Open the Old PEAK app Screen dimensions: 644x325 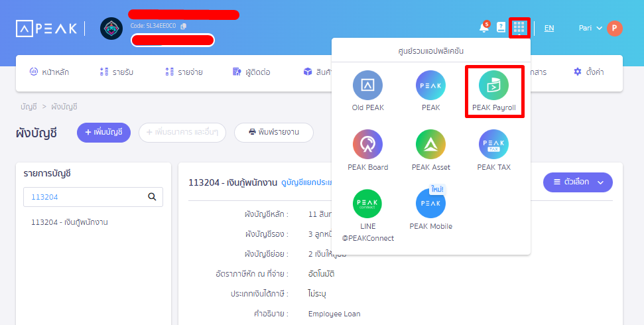367,92
